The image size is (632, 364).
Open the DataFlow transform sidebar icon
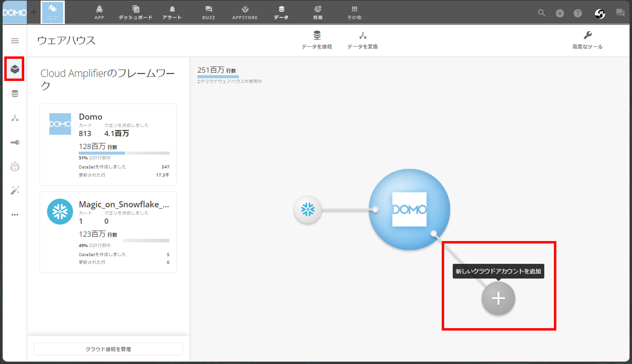point(15,118)
